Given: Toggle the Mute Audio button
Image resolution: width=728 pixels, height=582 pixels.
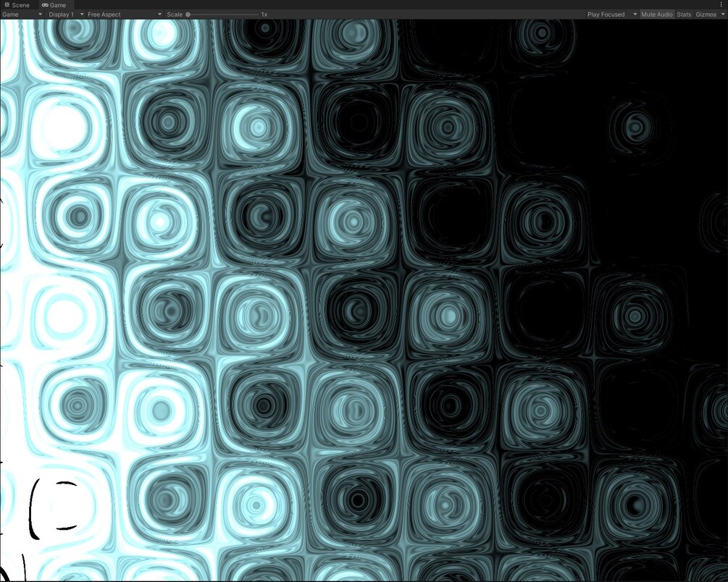Looking at the screenshot, I should point(656,14).
